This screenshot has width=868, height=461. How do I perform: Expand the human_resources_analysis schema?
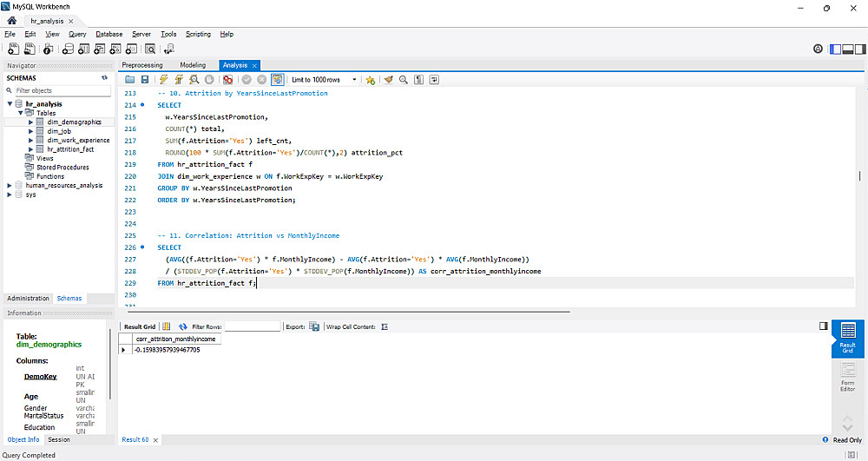[x=10, y=185]
